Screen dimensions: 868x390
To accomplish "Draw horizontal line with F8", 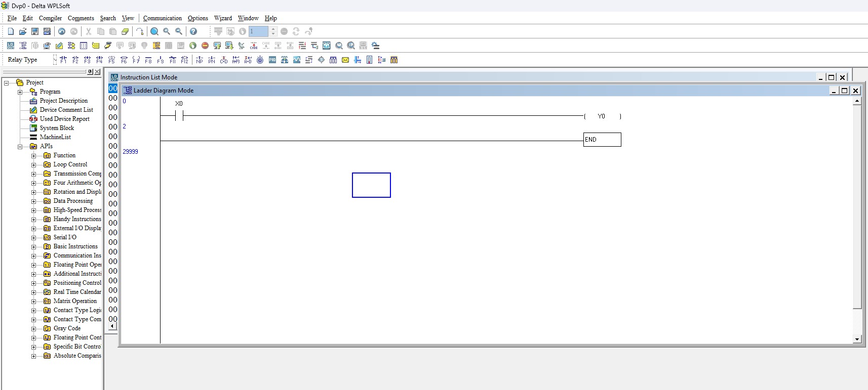I will (148, 60).
